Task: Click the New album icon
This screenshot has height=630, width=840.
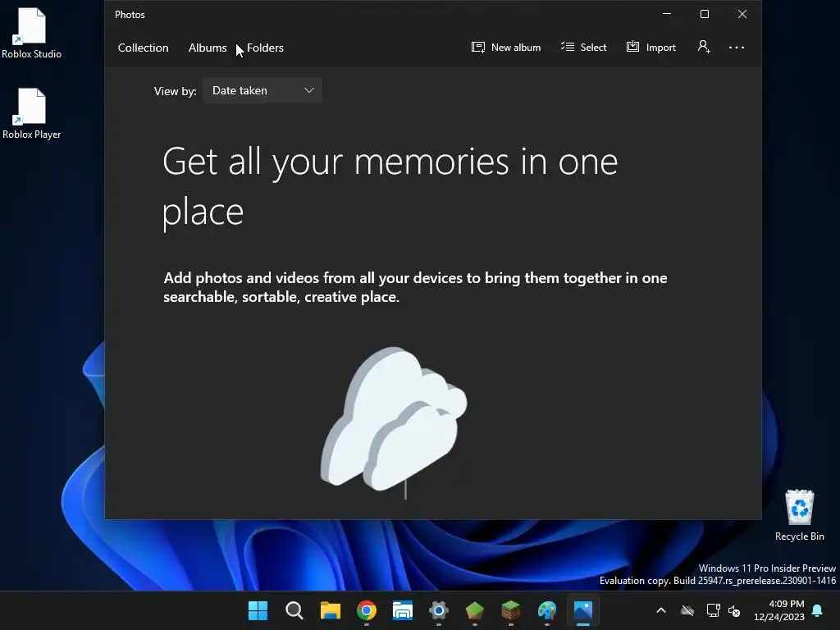Action: 478,47
